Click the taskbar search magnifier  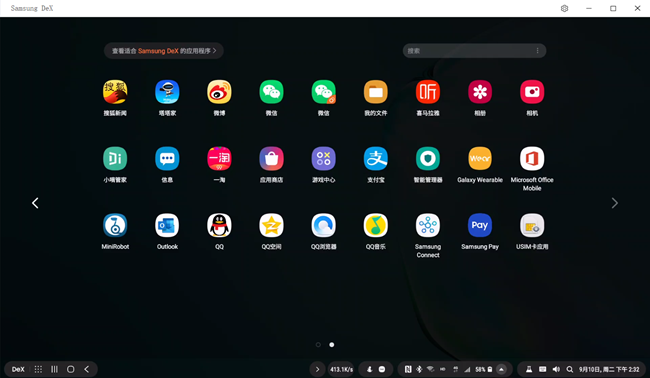(x=570, y=369)
